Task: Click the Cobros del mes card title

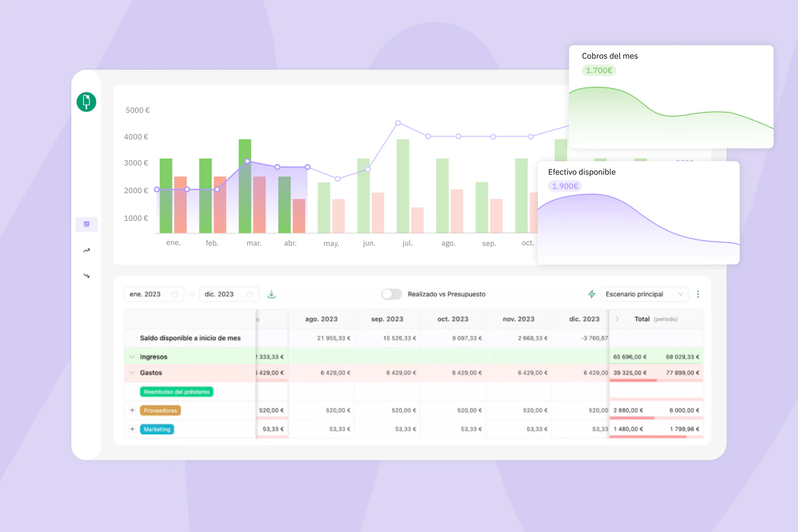Action: coord(610,56)
